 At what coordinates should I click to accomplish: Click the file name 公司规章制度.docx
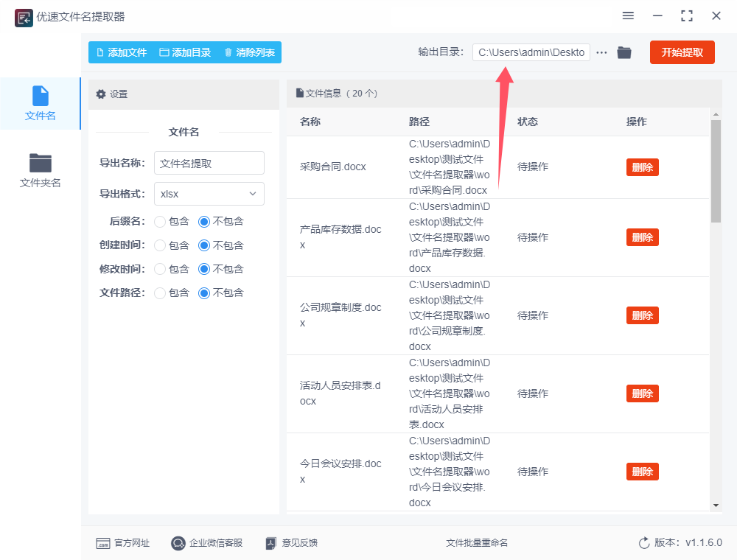tap(340, 315)
